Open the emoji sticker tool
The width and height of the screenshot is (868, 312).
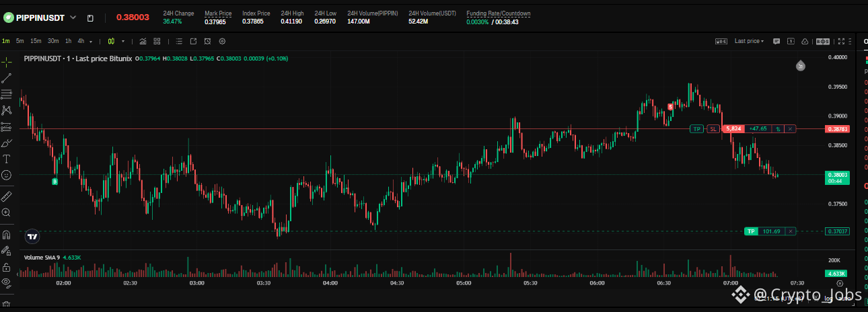(7, 175)
